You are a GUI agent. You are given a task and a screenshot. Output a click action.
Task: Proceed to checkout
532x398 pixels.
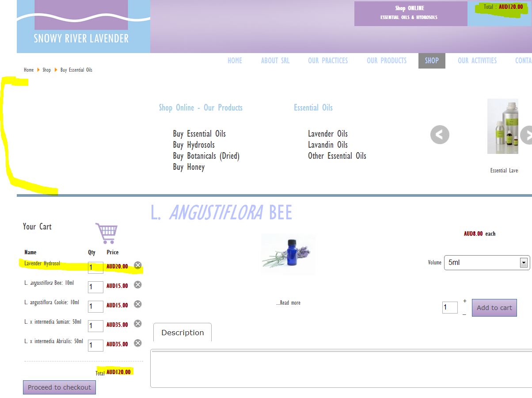coord(59,387)
